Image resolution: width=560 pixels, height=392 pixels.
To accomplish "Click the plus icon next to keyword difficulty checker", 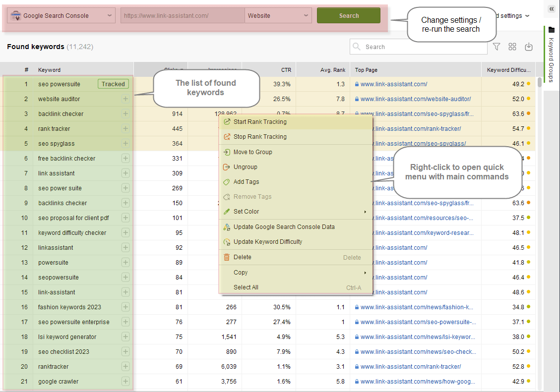I will pyautogui.click(x=125, y=232).
